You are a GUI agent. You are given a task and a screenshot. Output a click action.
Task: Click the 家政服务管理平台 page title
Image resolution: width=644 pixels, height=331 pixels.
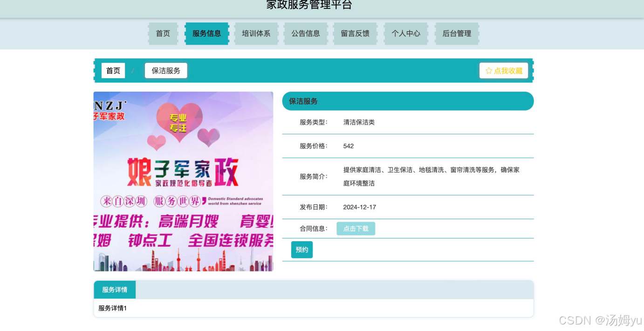pyautogui.click(x=309, y=5)
